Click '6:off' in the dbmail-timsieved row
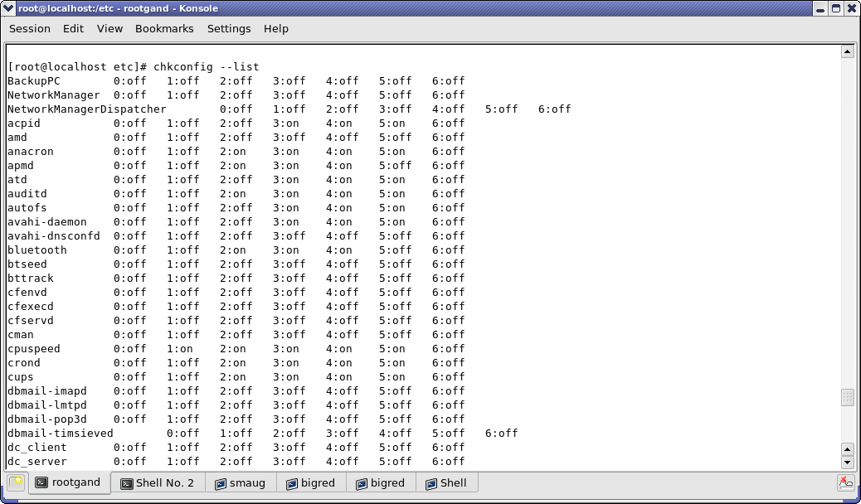Image resolution: width=861 pixels, height=504 pixels. (x=501, y=434)
